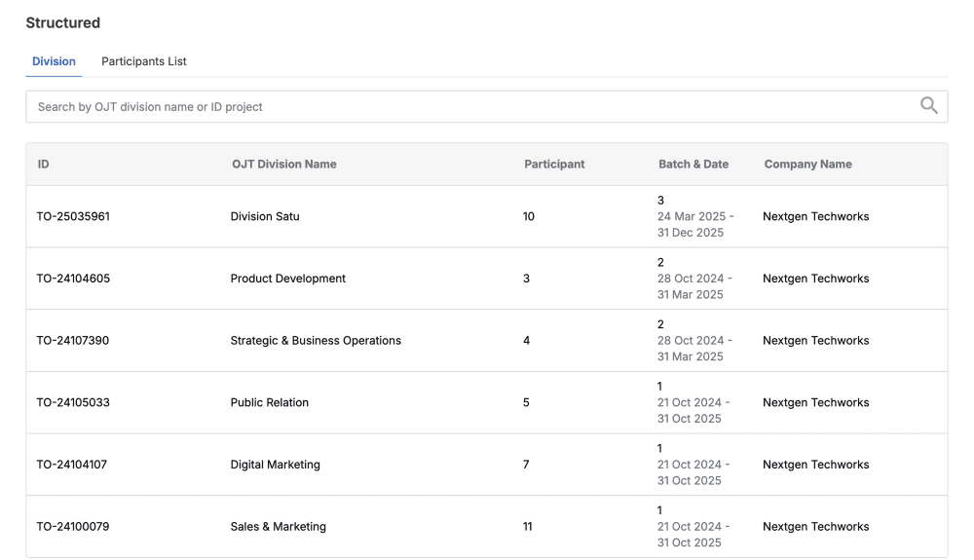974x560 pixels.
Task: Focus the OJT division search field
Action: click(x=486, y=107)
